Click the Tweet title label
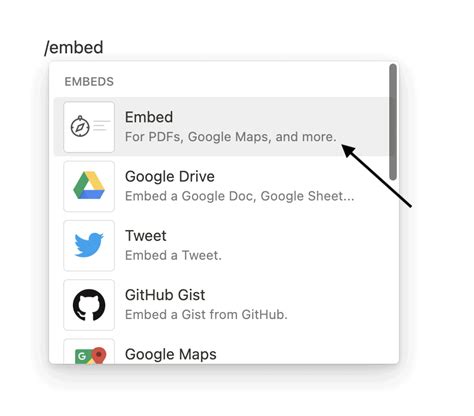 [146, 236]
